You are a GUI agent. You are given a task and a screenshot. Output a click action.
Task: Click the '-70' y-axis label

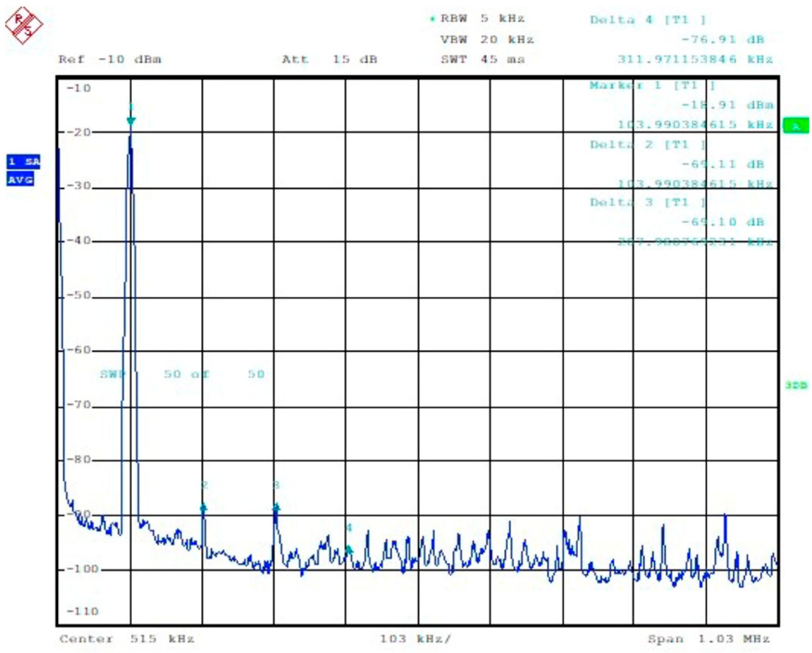pyautogui.click(x=79, y=405)
